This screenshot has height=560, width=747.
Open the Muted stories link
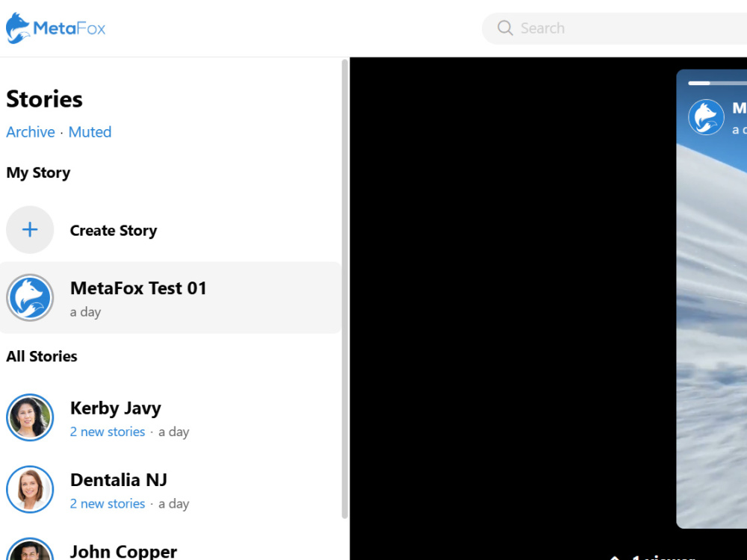tap(90, 132)
